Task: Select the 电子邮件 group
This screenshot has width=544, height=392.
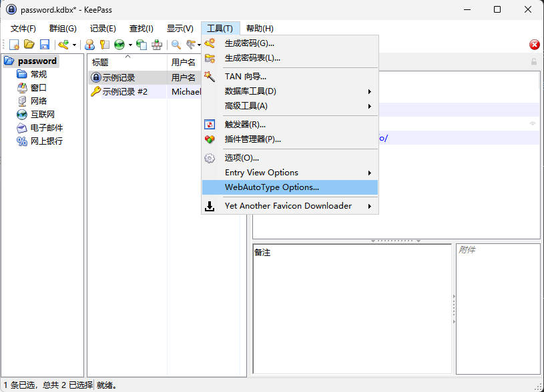Action: click(x=47, y=128)
